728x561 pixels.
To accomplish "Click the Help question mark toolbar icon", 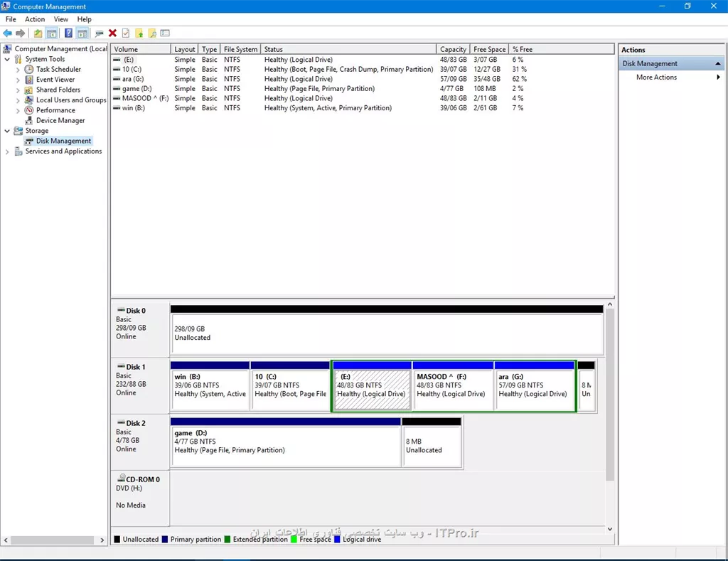I will (x=68, y=33).
